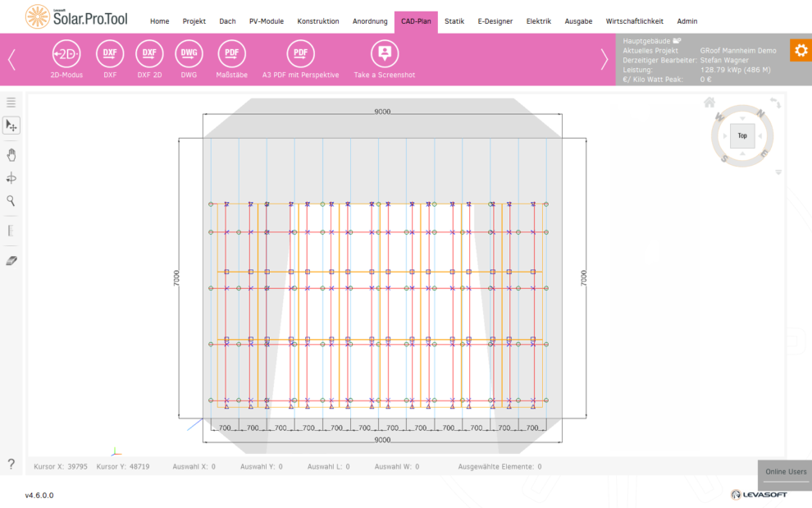Click Take a Screenshot icon

pos(384,54)
